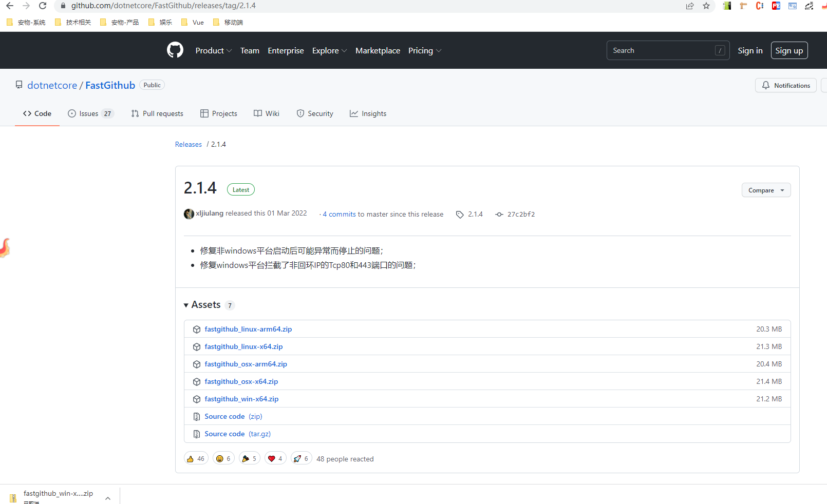Click the laughing face reaction
The image size is (827, 504).
click(223, 458)
